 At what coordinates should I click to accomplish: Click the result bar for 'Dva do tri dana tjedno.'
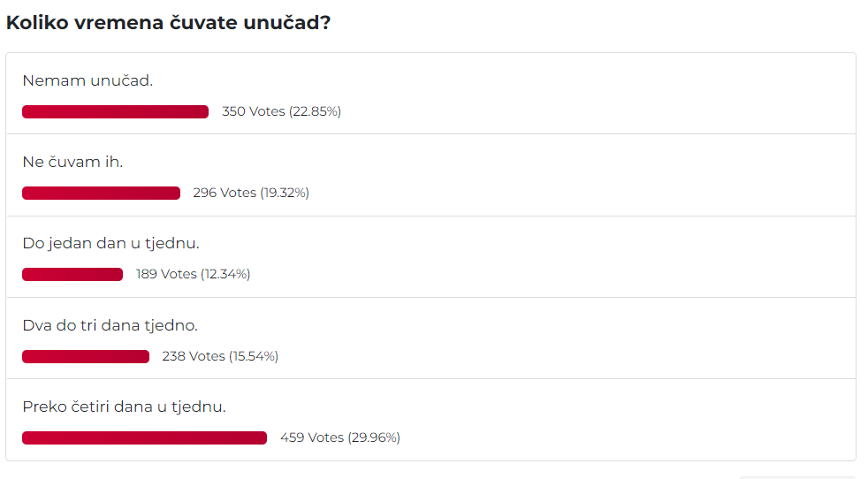click(x=86, y=357)
